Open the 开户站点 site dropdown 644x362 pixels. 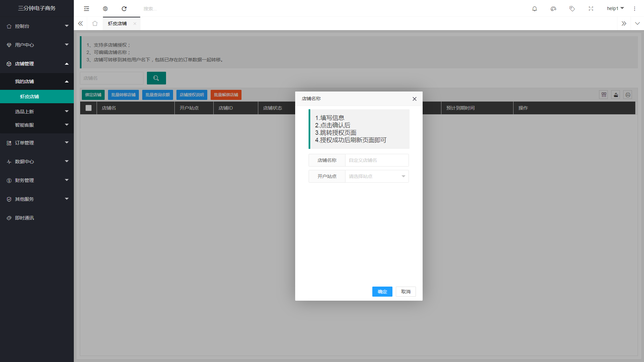tap(377, 176)
